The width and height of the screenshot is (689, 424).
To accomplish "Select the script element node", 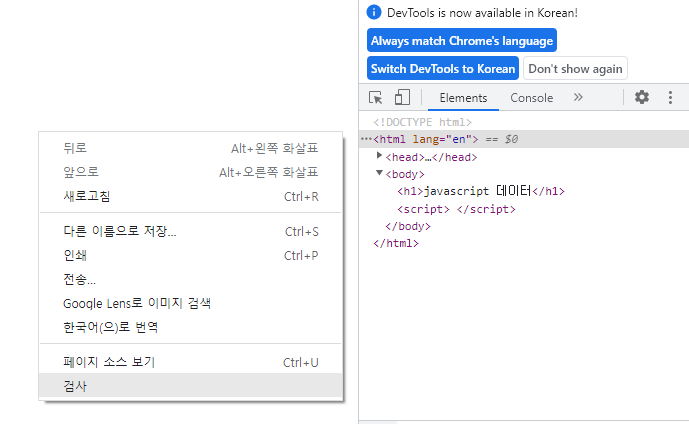I will click(x=456, y=209).
